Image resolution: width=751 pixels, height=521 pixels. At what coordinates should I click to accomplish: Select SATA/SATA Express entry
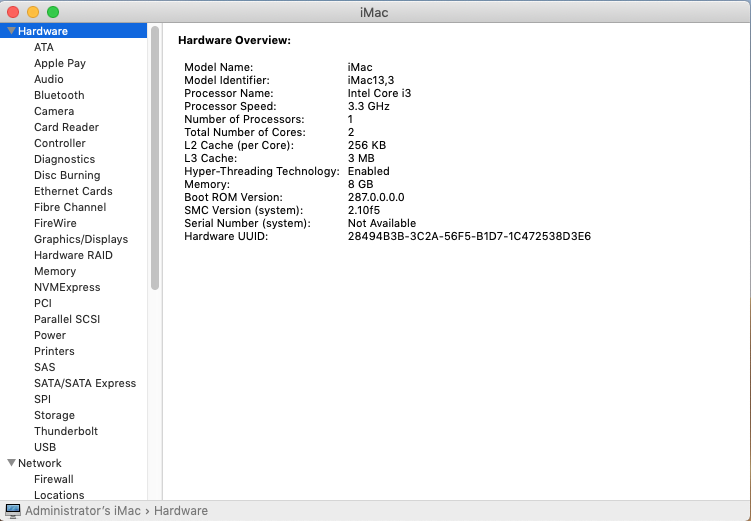[x=85, y=383]
